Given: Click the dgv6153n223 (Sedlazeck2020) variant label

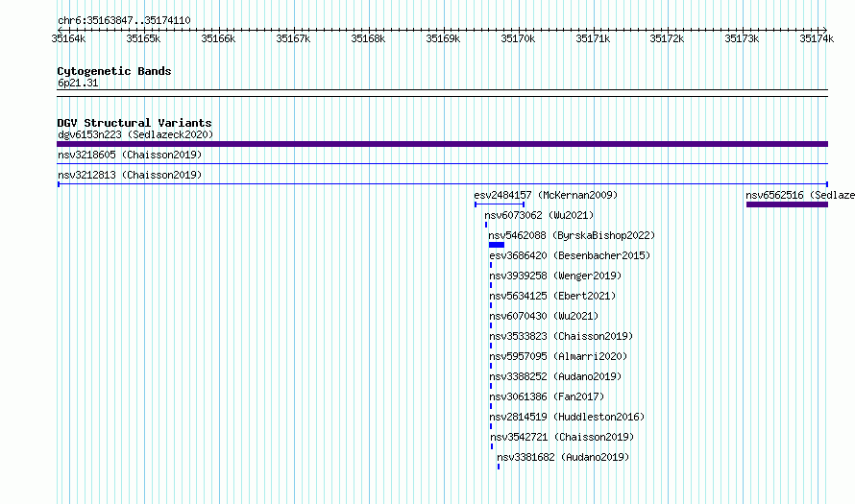Looking at the screenshot, I should point(135,134).
